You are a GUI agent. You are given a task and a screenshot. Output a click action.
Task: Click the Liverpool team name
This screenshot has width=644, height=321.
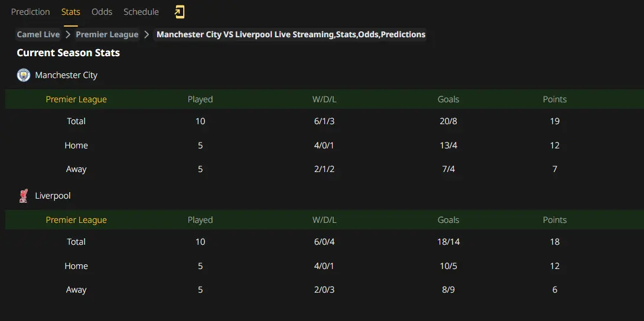coord(53,196)
